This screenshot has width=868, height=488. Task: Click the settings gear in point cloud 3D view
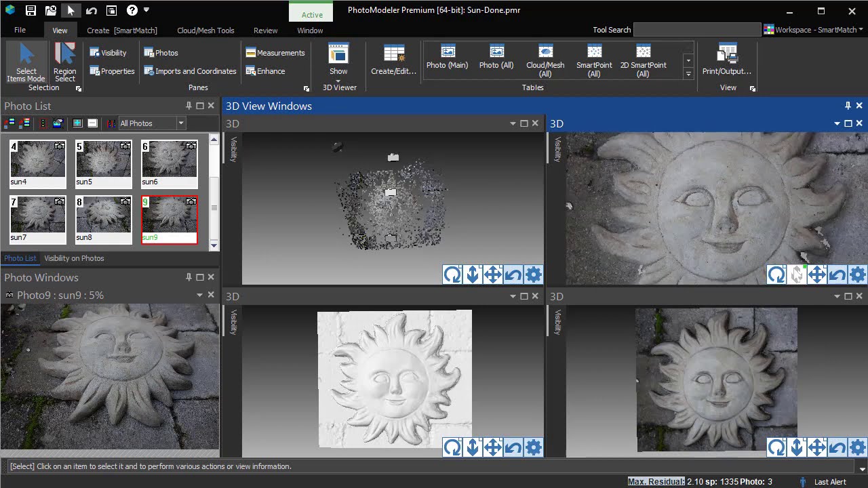coord(534,274)
